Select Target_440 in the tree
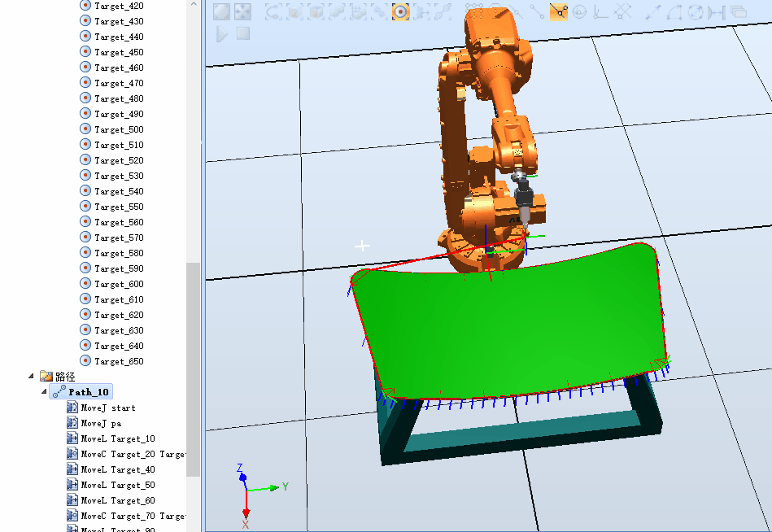The width and height of the screenshot is (772, 532). [x=119, y=37]
